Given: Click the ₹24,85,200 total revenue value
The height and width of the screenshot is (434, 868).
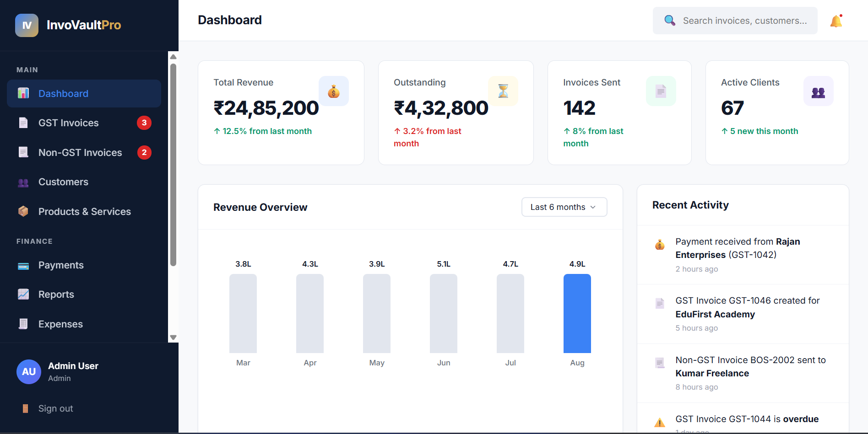Looking at the screenshot, I should (x=266, y=108).
